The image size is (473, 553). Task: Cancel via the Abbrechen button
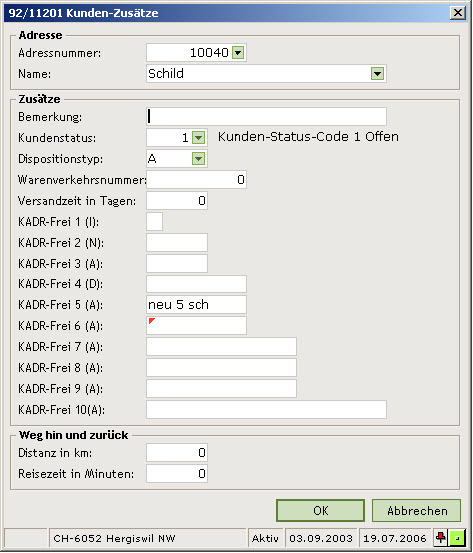point(417,510)
